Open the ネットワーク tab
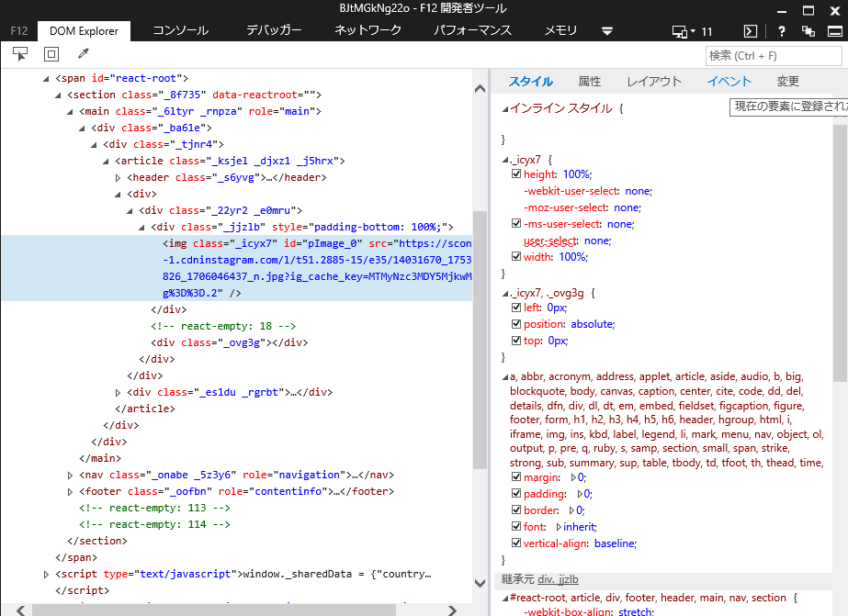The height and width of the screenshot is (616, 848). pyautogui.click(x=367, y=30)
